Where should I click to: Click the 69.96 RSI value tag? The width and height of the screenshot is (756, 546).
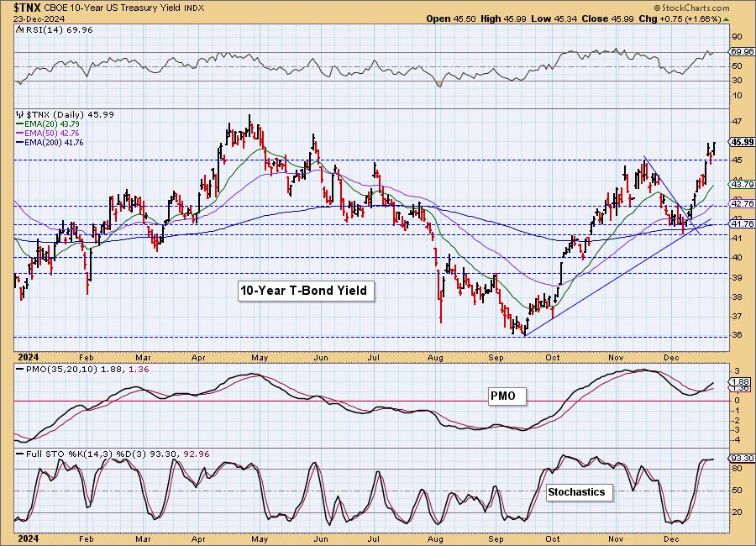point(742,51)
